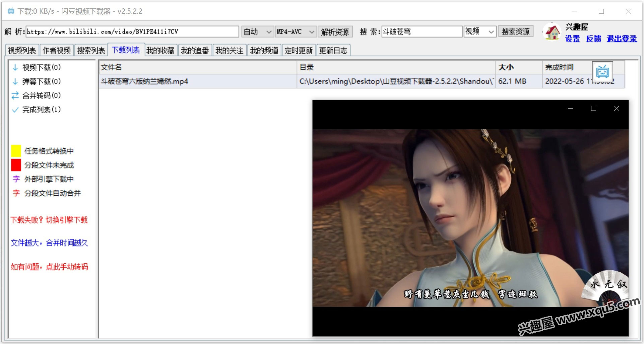644x344 pixels.
Task: Open the 我的频道 tab
Action: [x=264, y=50]
